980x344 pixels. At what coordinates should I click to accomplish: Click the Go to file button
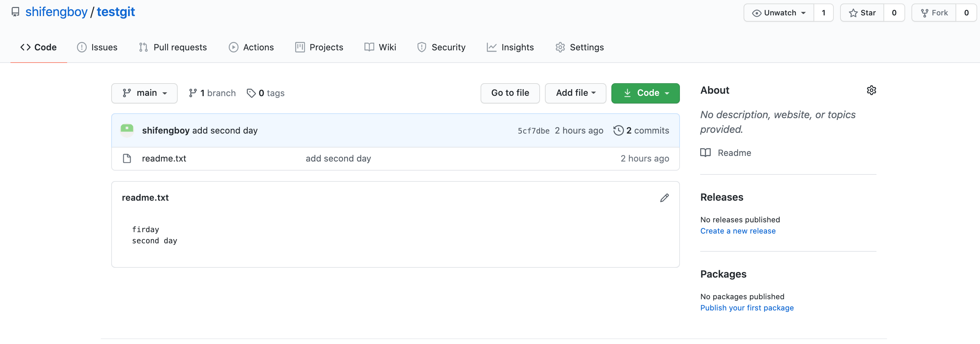(510, 93)
